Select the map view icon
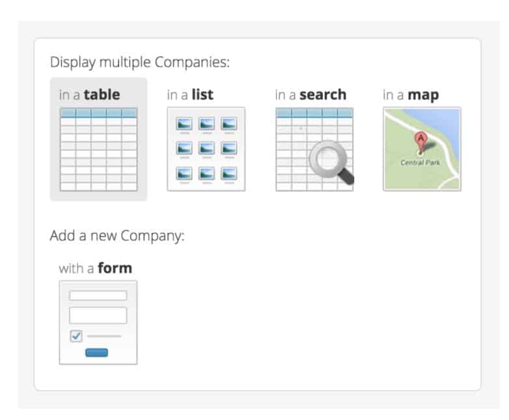The width and height of the screenshot is (509, 420). [x=422, y=150]
